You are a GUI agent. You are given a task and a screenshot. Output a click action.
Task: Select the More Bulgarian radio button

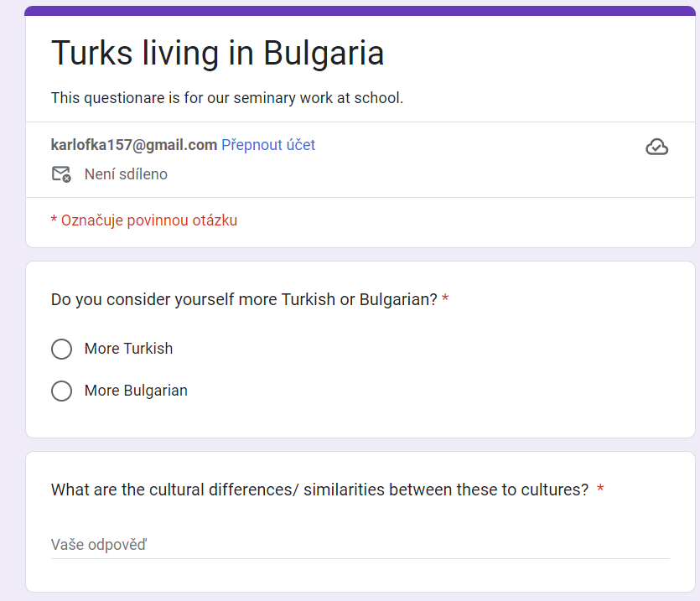[61, 391]
